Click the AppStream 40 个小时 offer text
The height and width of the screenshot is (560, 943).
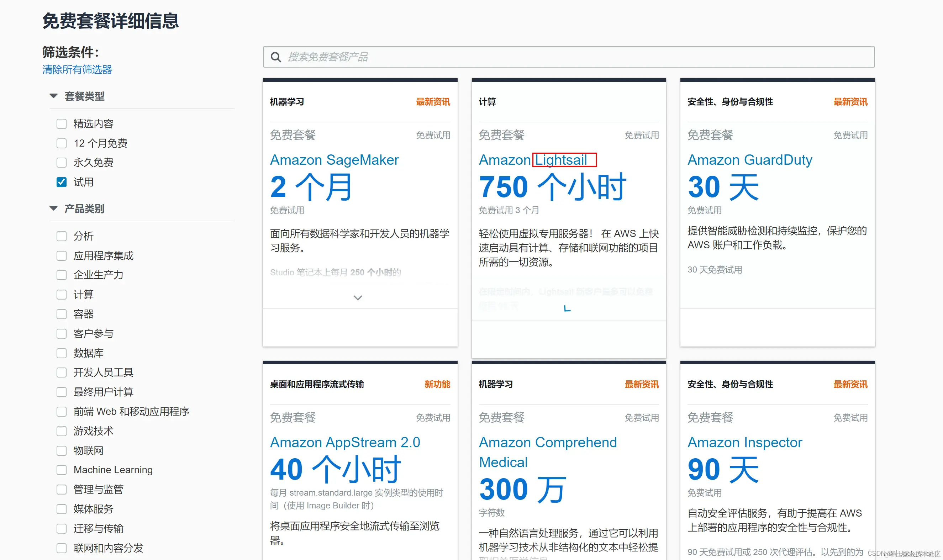coord(336,470)
